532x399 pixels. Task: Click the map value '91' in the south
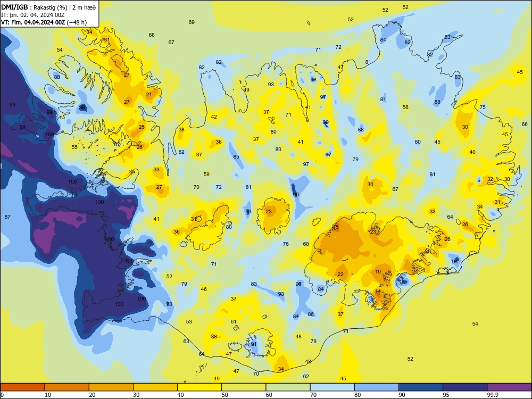tap(254, 344)
